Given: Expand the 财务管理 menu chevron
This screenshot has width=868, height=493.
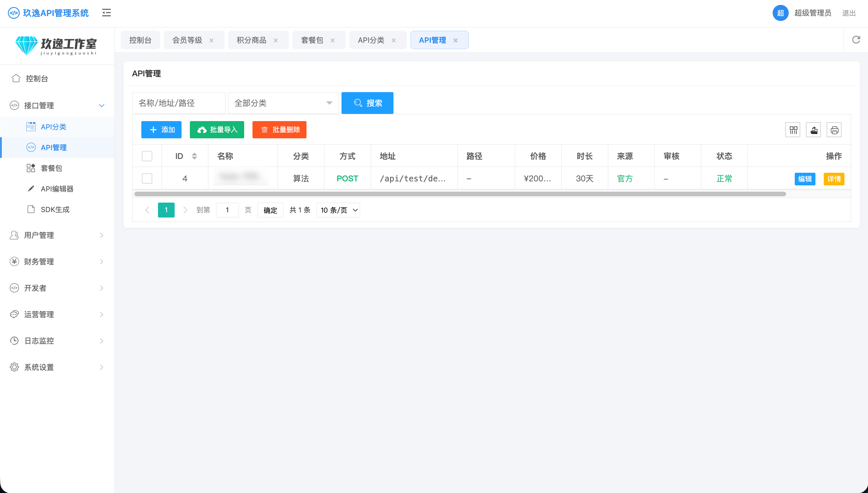Looking at the screenshot, I should click(x=101, y=261).
